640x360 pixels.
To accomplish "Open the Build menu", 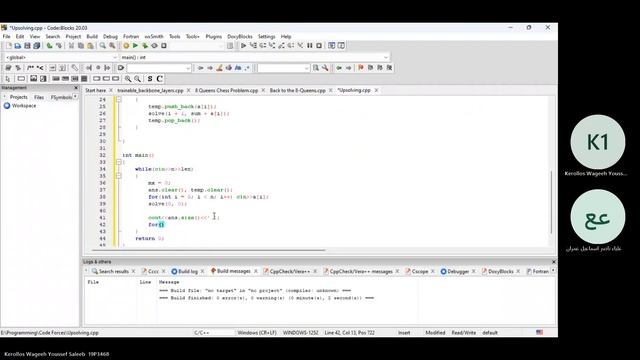I will [x=92, y=36].
